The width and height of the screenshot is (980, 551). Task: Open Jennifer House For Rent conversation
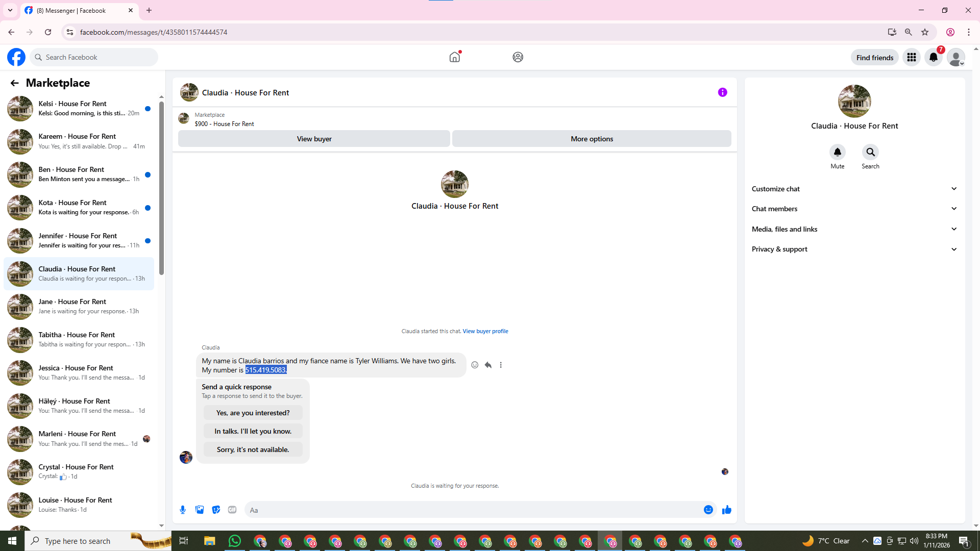coord(79,241)
